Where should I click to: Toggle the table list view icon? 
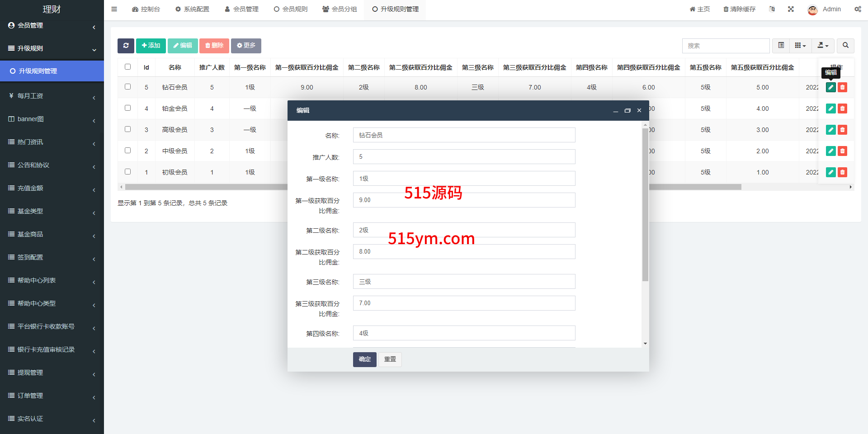781,46
